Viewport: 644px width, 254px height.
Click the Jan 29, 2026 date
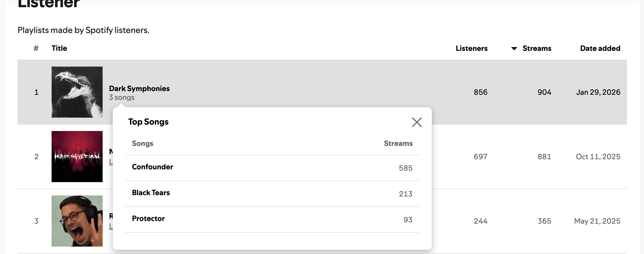598,92
